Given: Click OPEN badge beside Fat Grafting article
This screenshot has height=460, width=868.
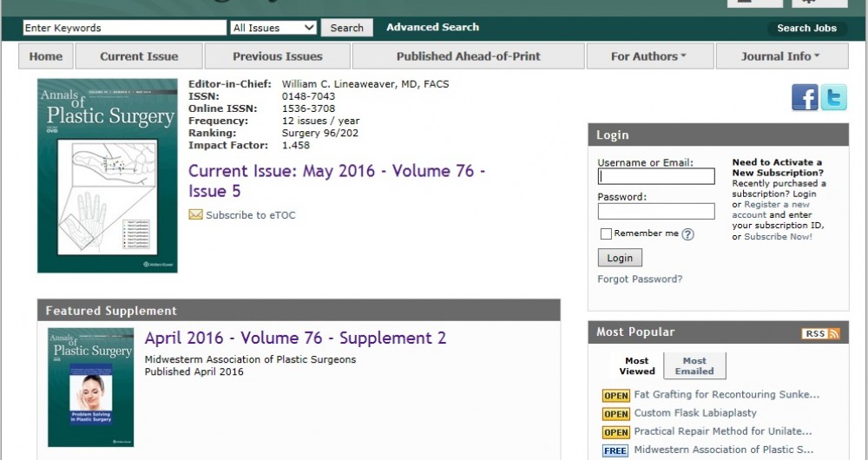Looking at the screenshot, I should point(615,396).
